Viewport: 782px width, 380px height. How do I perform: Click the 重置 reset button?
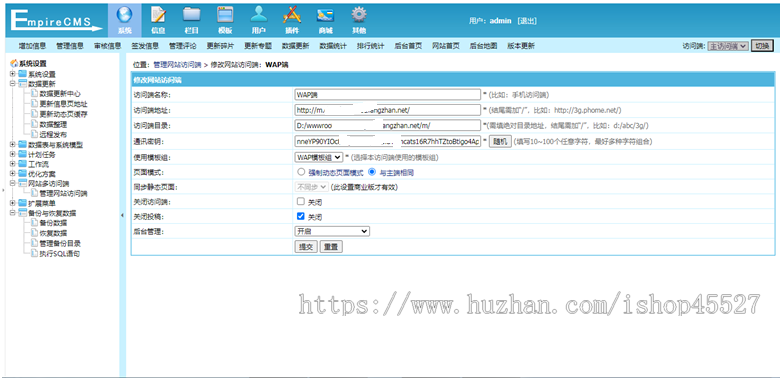[x=331, y=247]
